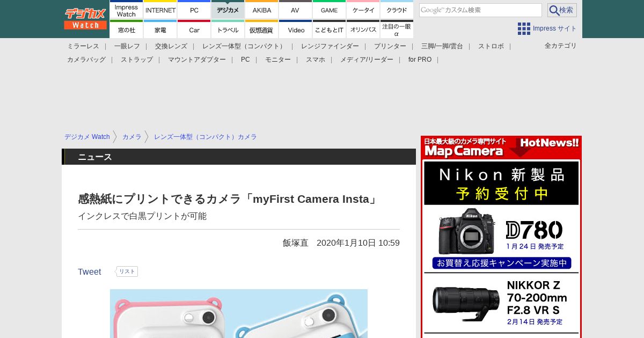Image resolution: width=644 pixels, height=338 pixels.
Task: Open the 注目の一眼 α tab
Action: 397,29
